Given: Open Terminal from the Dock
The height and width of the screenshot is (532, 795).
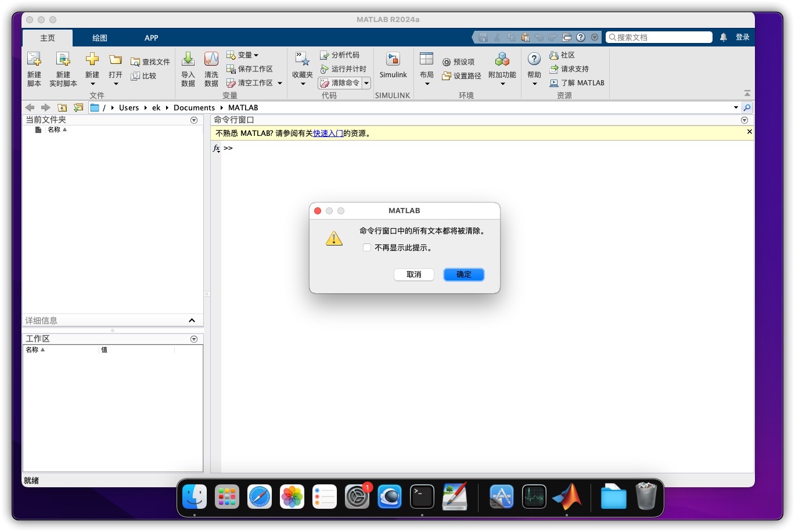Looking at the screenshot, I should [x=422, y=497].
